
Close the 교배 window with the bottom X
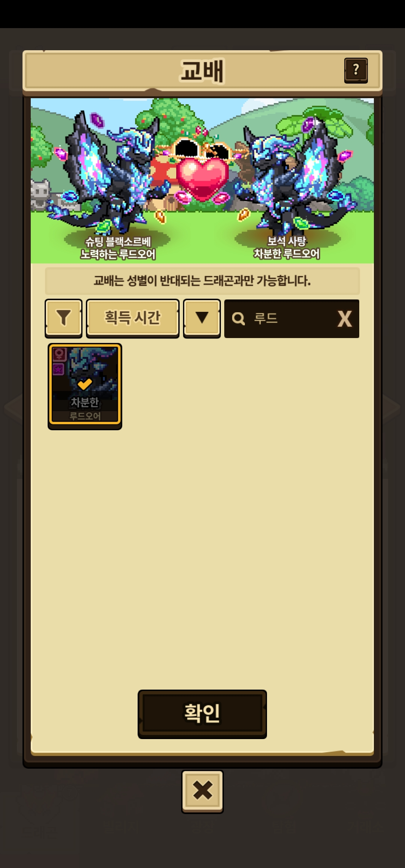coord(202,791)
